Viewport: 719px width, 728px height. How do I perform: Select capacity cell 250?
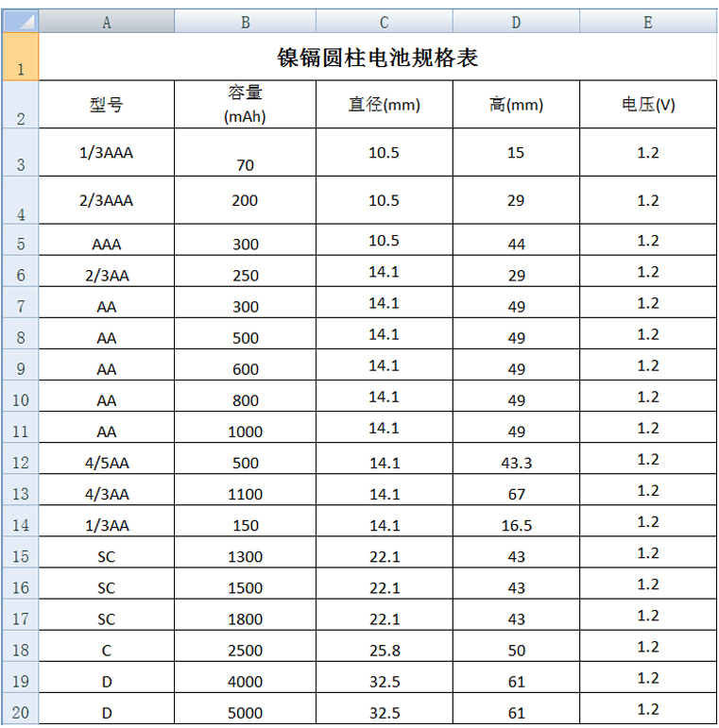pos(246,271)
